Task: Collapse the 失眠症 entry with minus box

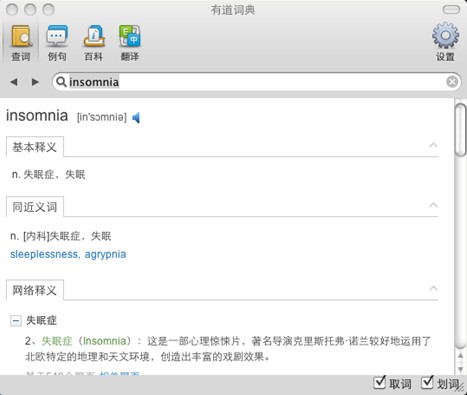Action: pos(16,321)
